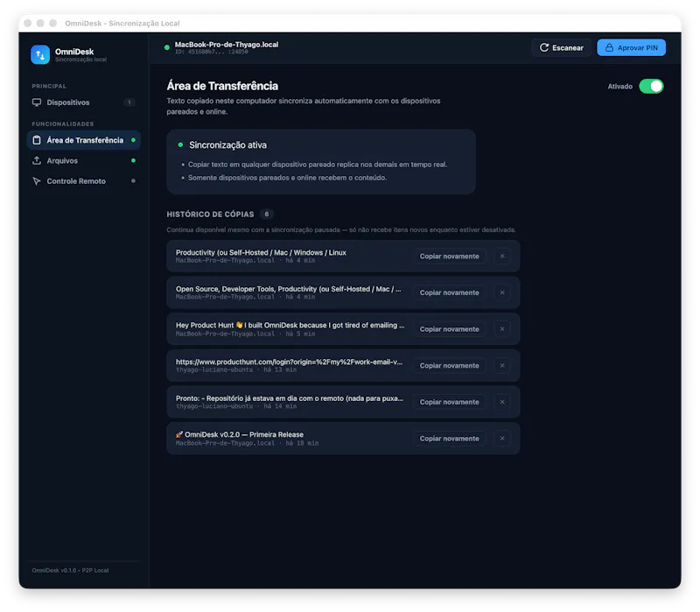
Task: Disable the Ativado clipboard sync toggle
Action: tap(651, 86)
